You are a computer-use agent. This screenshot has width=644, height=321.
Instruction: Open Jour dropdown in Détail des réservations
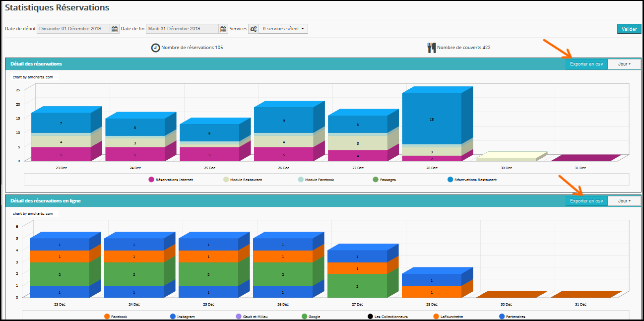(624, 64)
